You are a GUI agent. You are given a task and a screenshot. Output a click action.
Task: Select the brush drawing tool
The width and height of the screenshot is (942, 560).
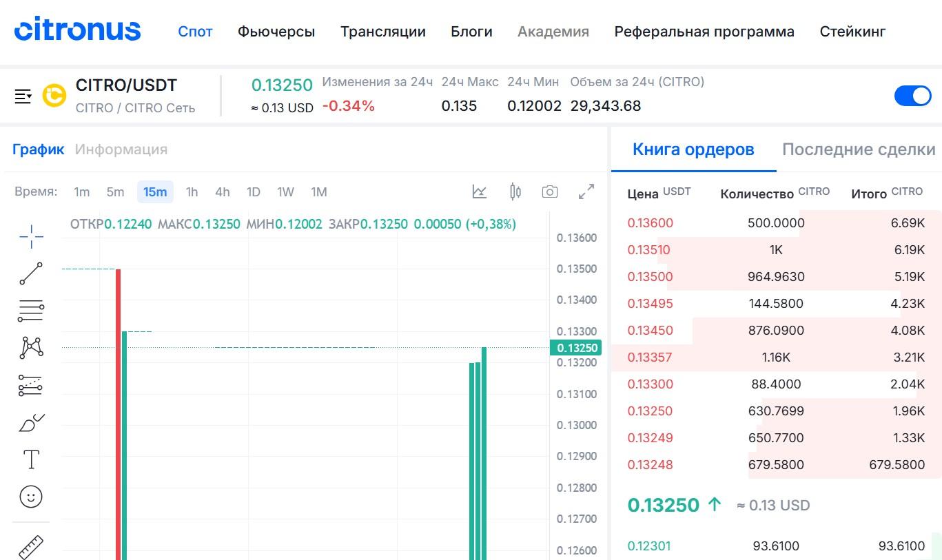click(x=30, y=422)
